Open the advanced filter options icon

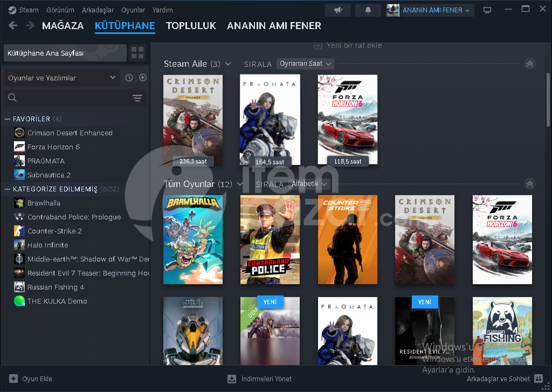click(137, 98)
